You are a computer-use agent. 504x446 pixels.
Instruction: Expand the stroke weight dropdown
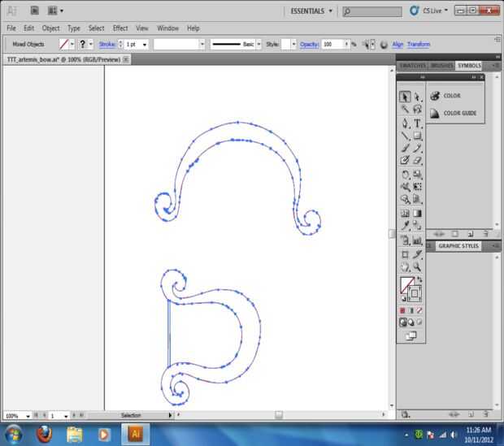tap(144, 44)
